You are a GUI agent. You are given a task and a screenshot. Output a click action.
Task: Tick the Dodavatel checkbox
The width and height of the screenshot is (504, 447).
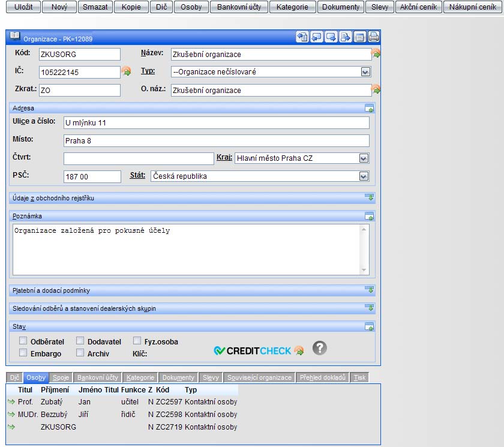coord(80,341)
